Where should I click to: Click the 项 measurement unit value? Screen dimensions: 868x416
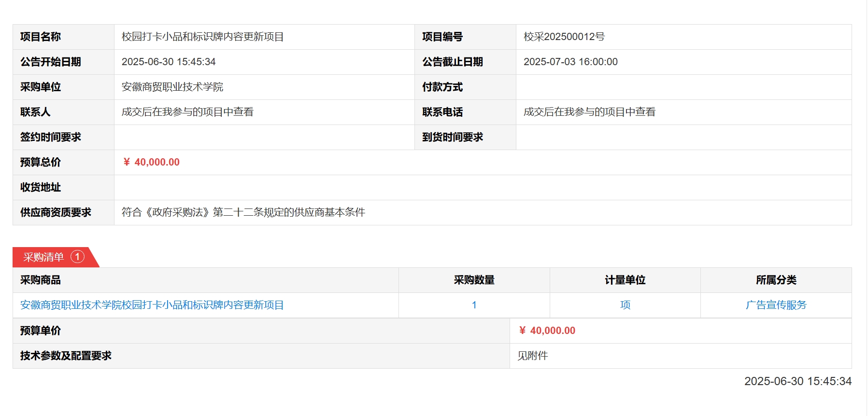point(625,305)
